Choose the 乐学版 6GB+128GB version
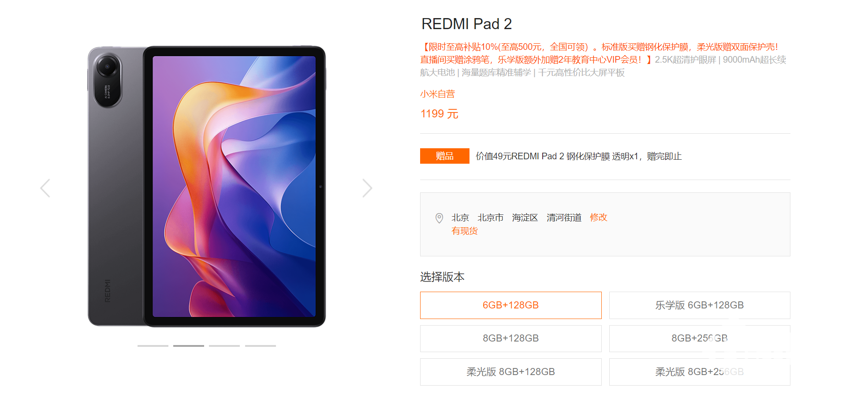This screenshot has height=398, width=868. 700,305
